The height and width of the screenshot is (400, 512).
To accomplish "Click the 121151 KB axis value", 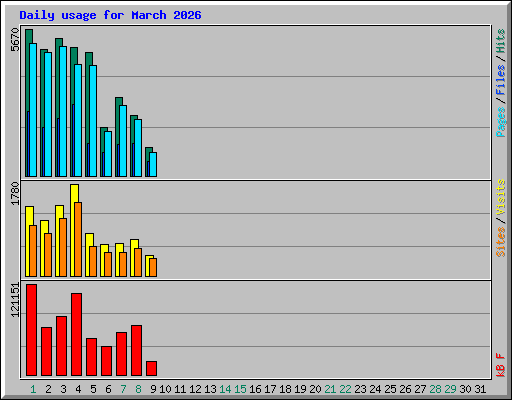I will pyautogui.click(x=15, y=300).
